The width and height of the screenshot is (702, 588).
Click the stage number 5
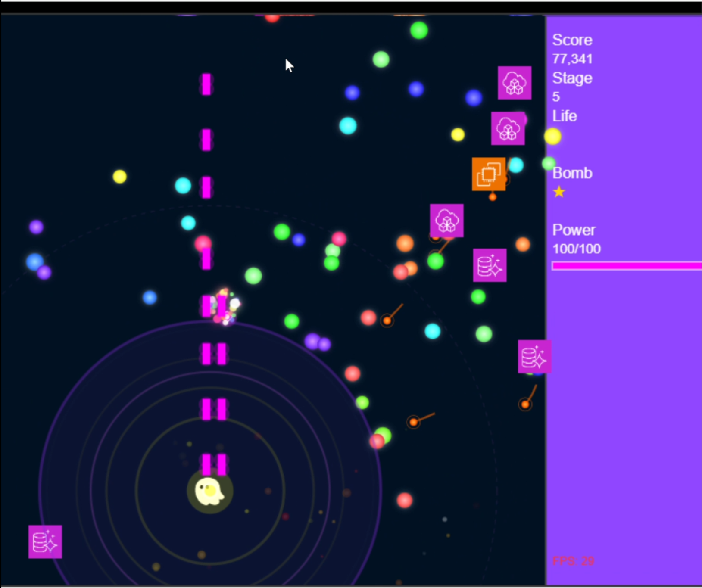(556, 96)
